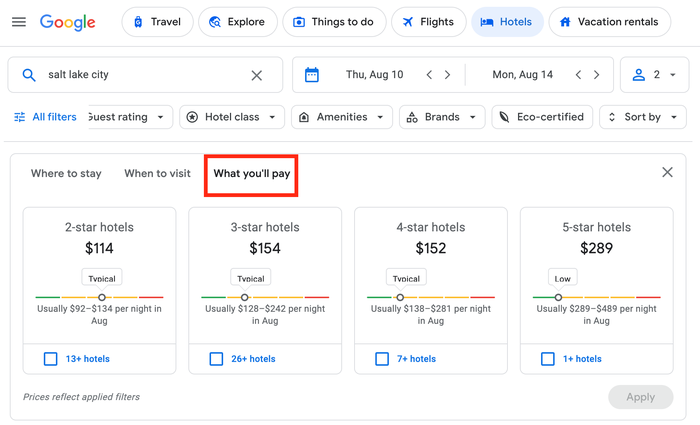Switch to Where to stay tab
This screenshot has height=425, width=700.
pos(66,173)
